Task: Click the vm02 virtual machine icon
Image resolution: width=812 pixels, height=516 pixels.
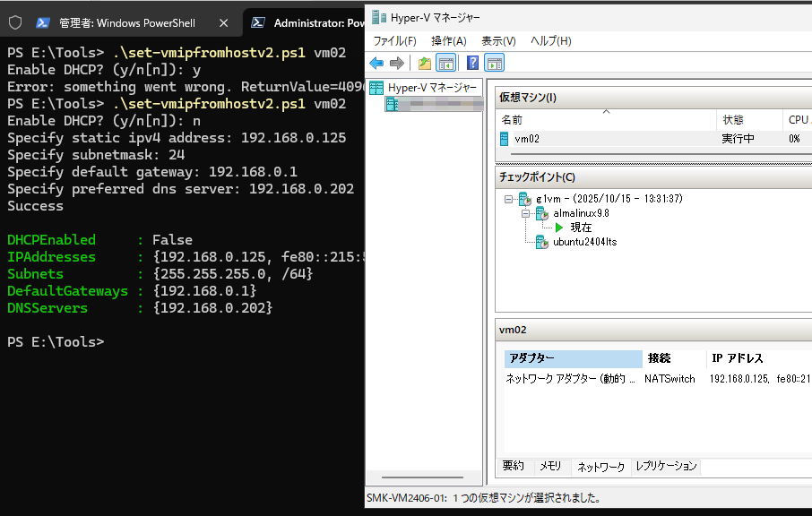Action: pyautogui.click(x=505, y=139)
